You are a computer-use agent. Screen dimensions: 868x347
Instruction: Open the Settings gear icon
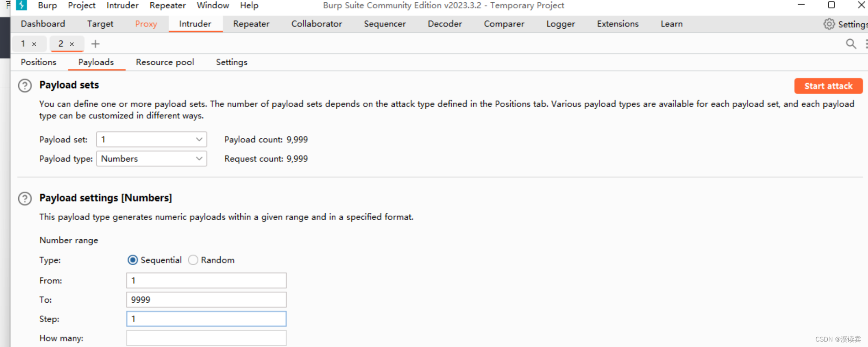pos(829,24)
